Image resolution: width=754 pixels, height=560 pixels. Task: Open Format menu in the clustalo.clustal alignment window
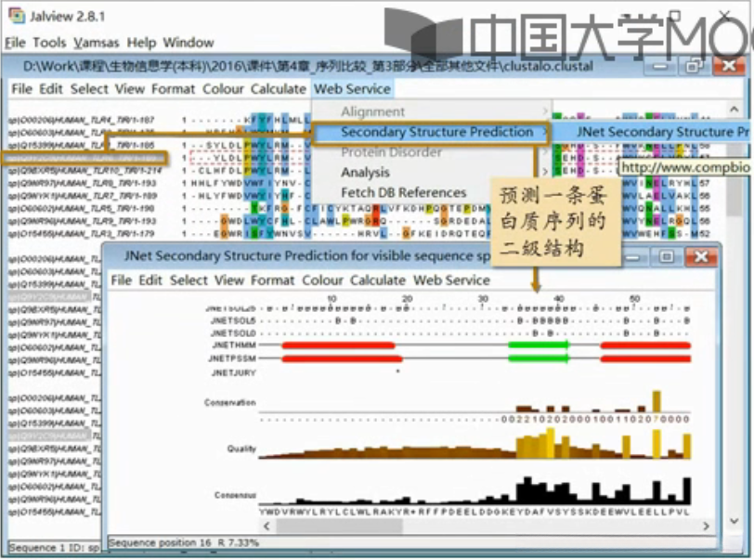pyautogui.click(x=173, y=89)
